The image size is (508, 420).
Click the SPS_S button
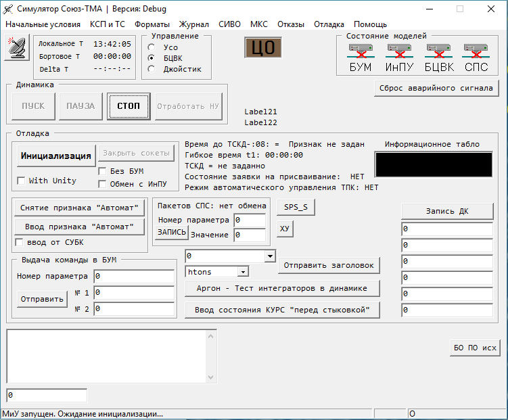point(296,207)
